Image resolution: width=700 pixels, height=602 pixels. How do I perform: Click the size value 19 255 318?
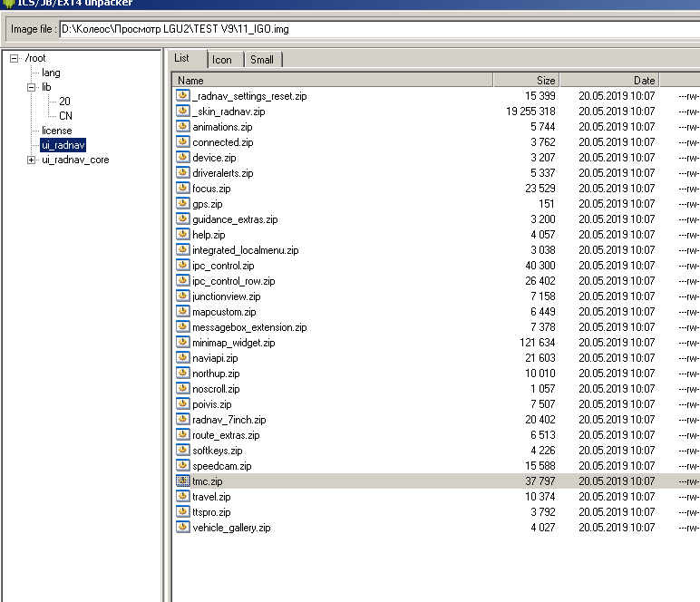530,112
